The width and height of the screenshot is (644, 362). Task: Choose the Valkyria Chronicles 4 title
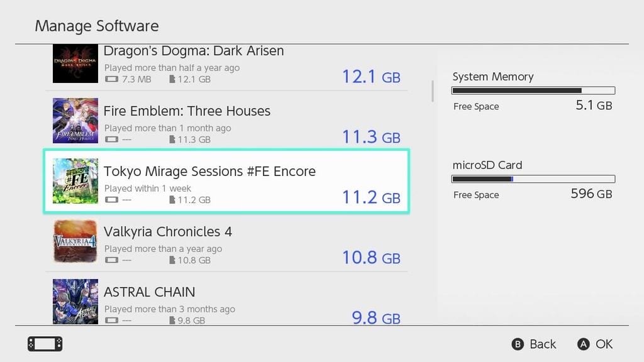[x=168, y=232]
